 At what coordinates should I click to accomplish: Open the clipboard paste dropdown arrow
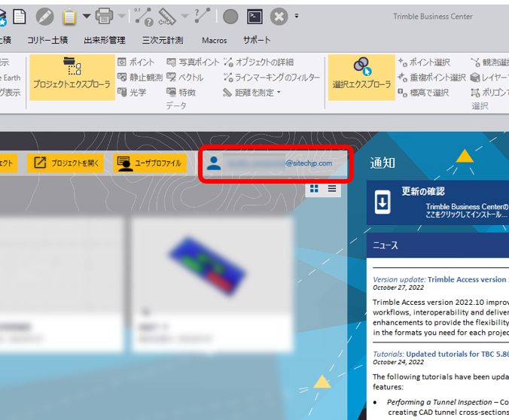86,16
